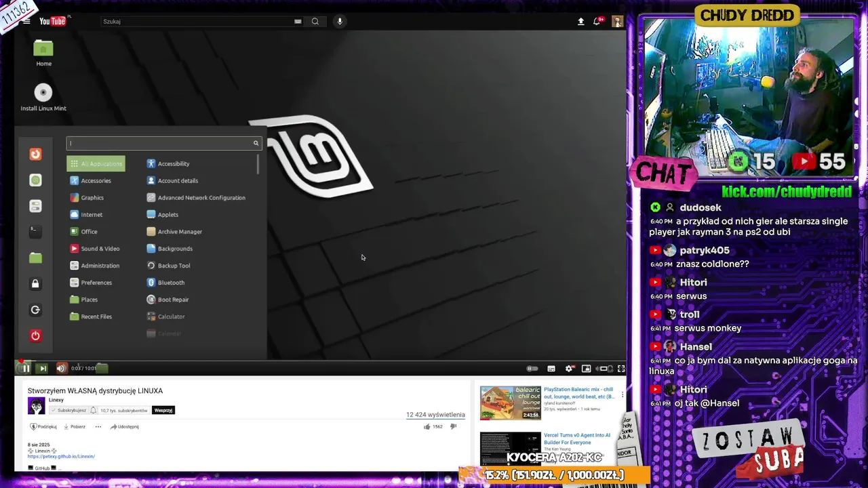Click Podziękuj thanks button
Image resolution: width=868 pixels, height=488 pixels.
43,427
